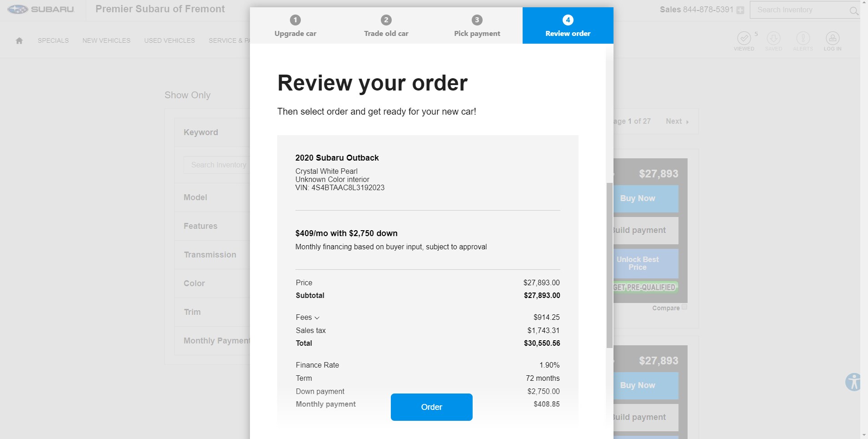Expand the Fees breakdown
Image resolution: width=868 pixels, height=439 pixels.
pos(308,318)
